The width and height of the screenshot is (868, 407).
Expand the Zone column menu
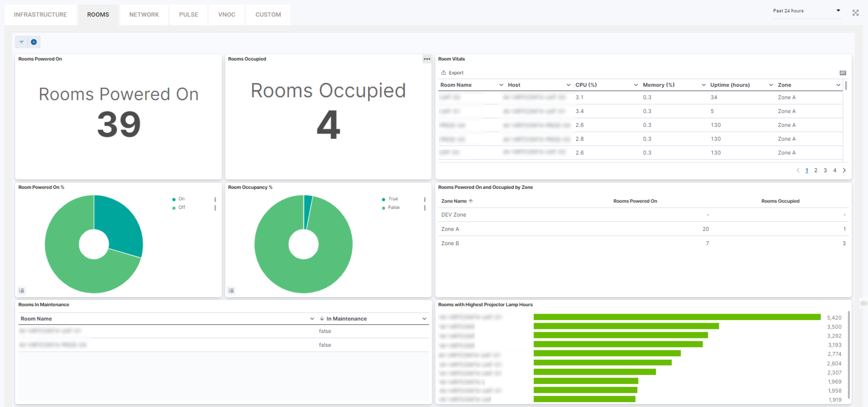point(838,85)
